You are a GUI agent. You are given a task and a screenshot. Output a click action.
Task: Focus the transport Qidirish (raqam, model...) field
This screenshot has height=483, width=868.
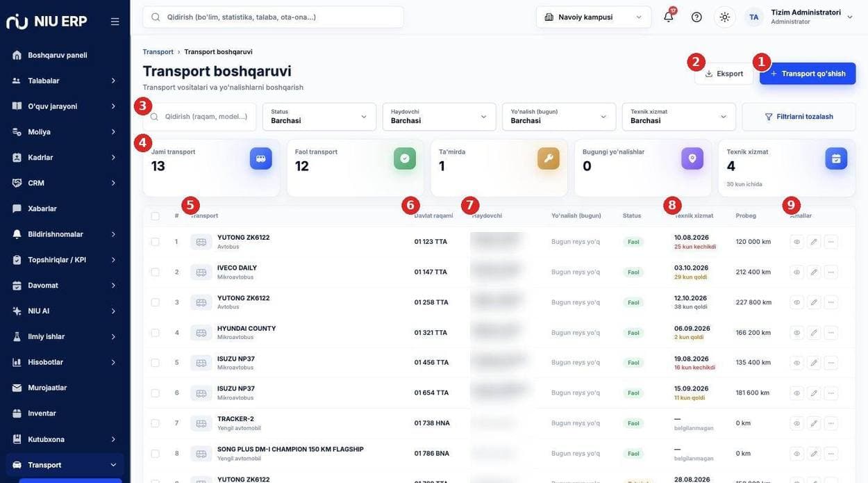(x=199, y=117)
